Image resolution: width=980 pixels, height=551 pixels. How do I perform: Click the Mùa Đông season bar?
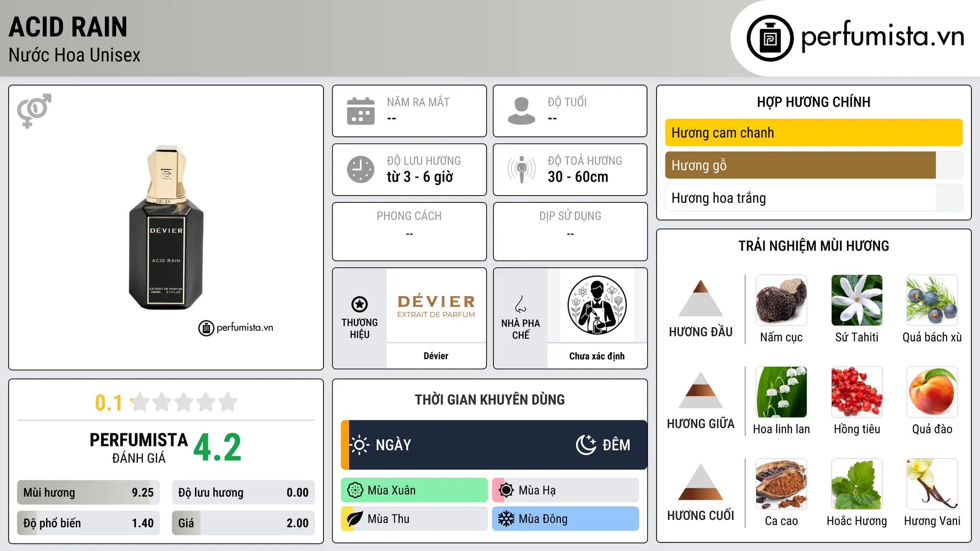pyautogui.click(x=566, y=519)
